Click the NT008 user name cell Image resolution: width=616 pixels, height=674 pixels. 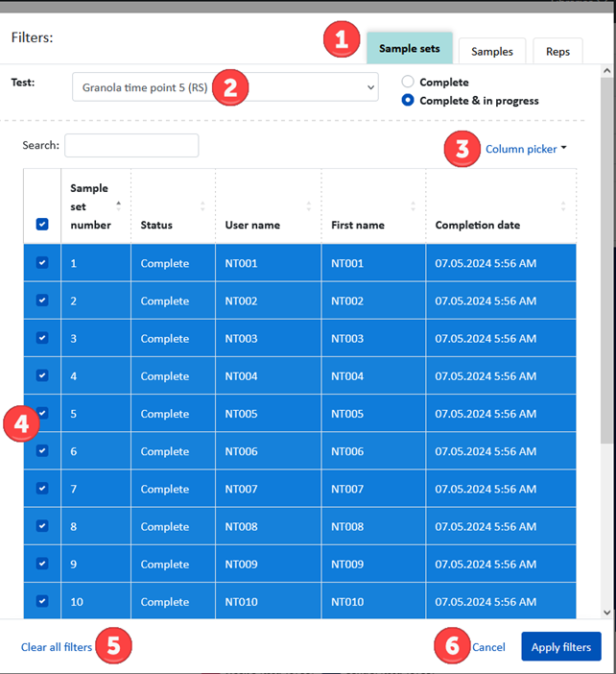[269, 526]
